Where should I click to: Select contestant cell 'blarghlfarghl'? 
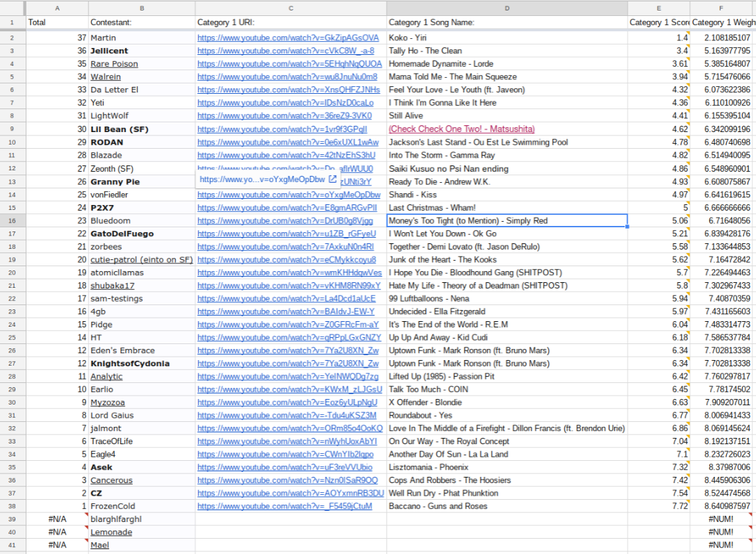pyautogui.click(x=142, y=519)
